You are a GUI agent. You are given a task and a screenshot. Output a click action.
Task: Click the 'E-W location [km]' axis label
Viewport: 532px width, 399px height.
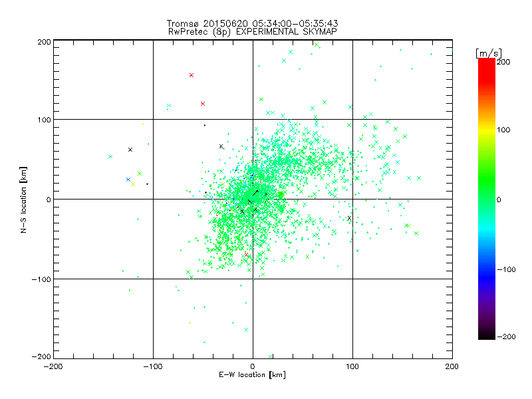click(252, 375)
